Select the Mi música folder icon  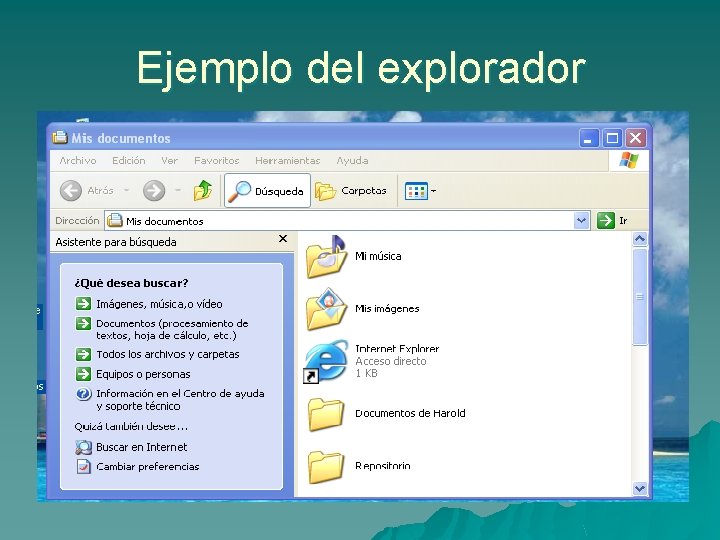pos(326,257)
